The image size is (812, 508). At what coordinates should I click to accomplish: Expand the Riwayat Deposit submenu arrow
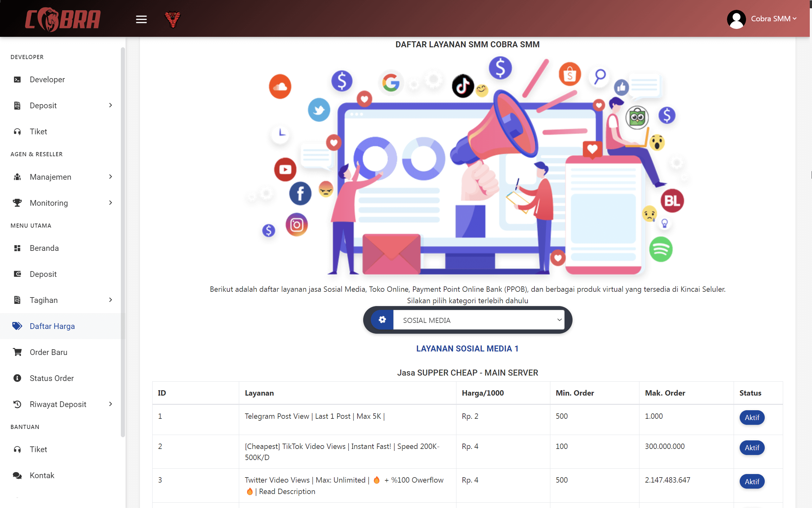(110, 404)
